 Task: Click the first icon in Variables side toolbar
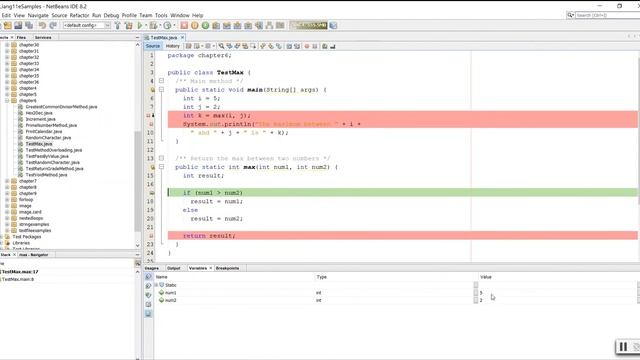coord(148,277)
